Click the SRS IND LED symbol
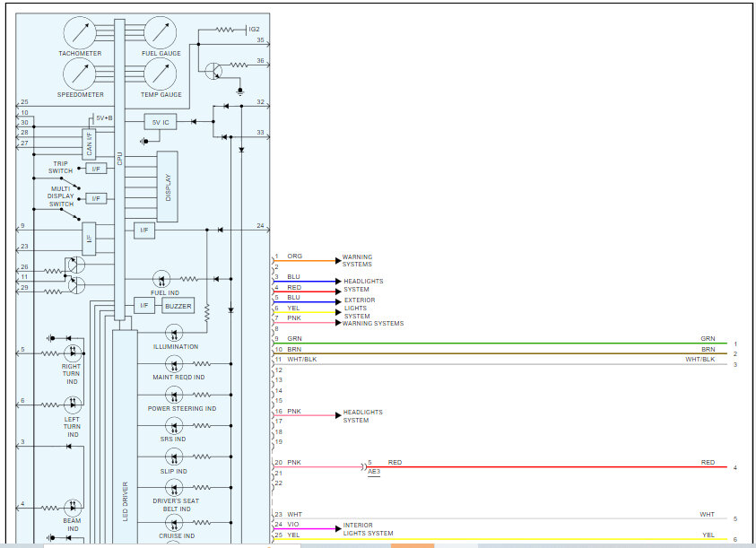 174,426
